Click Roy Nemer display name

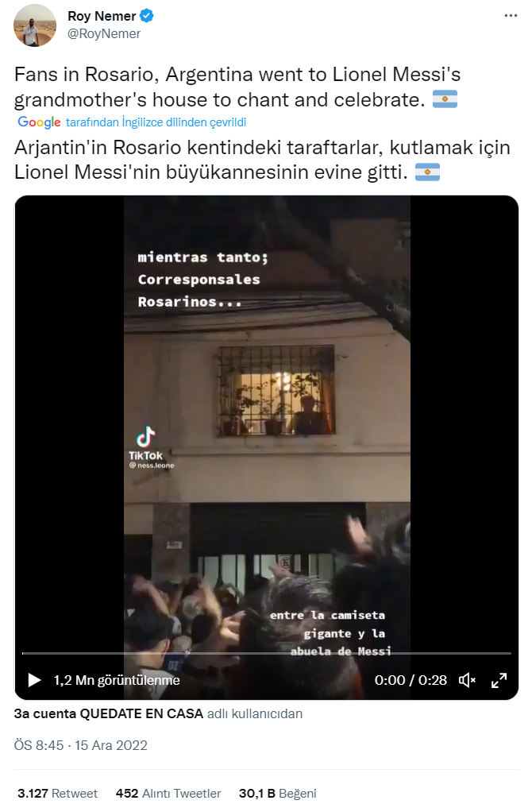point(102,16)
